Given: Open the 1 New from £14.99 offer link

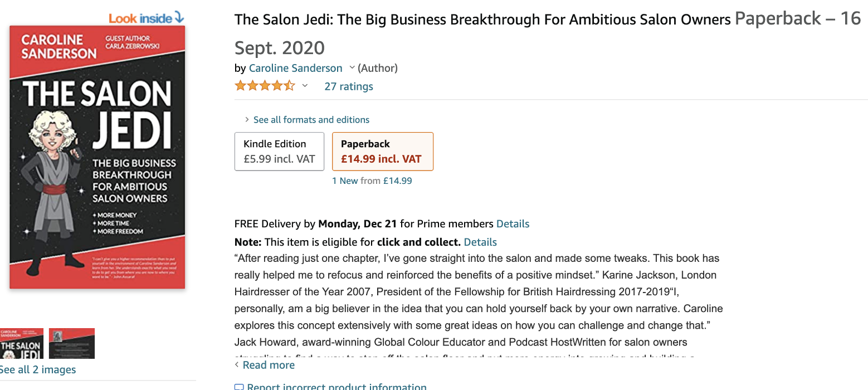Looking at the screenshot, I should (x=372, y=181).
